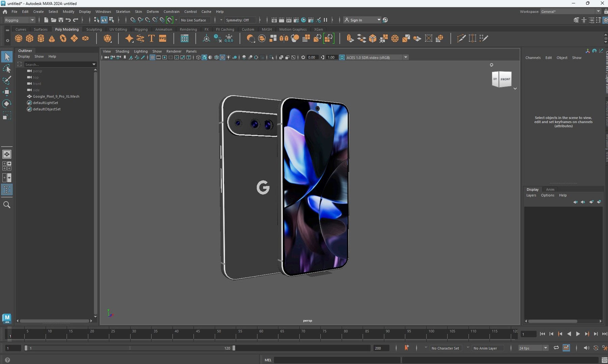Switch to the Sculpting shelf tab
608x364 pixels.
tap(94, 29)
